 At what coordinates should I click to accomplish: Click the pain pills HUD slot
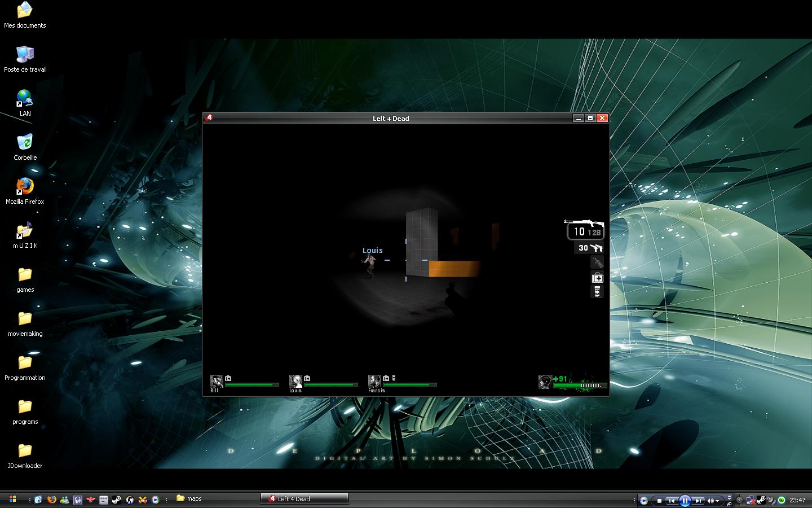(597, 291)
